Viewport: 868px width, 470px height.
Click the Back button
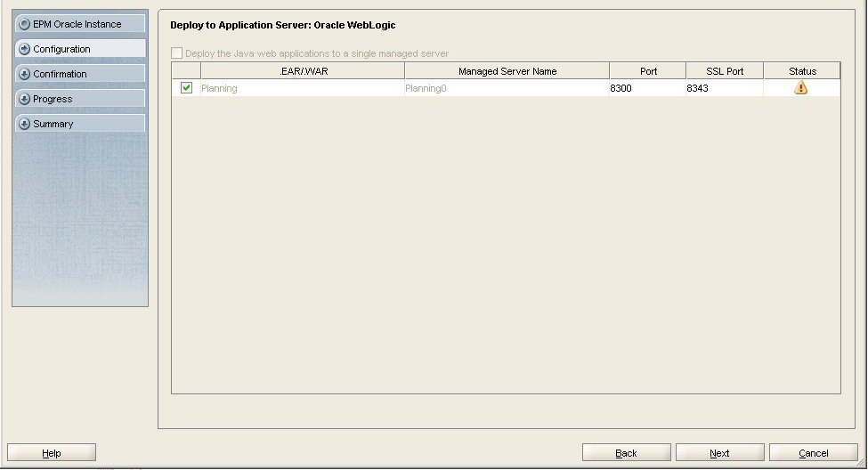pos(626,453)
